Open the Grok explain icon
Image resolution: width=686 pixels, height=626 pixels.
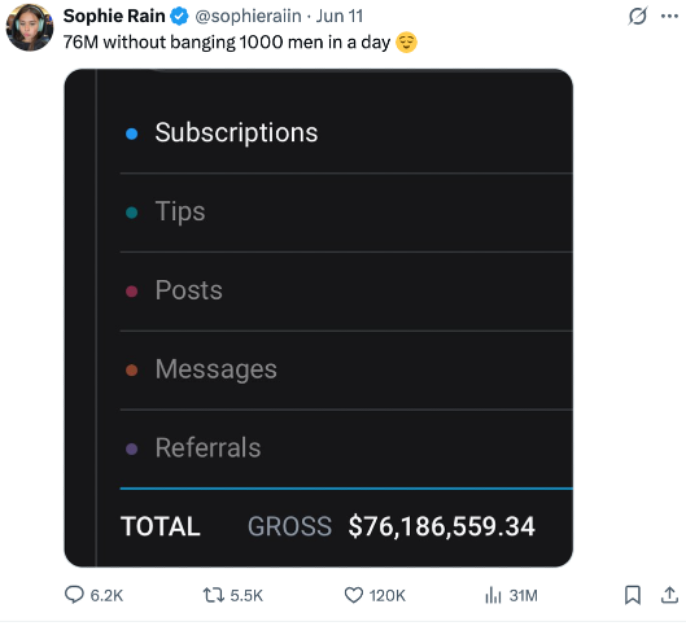tap(637, 17)
